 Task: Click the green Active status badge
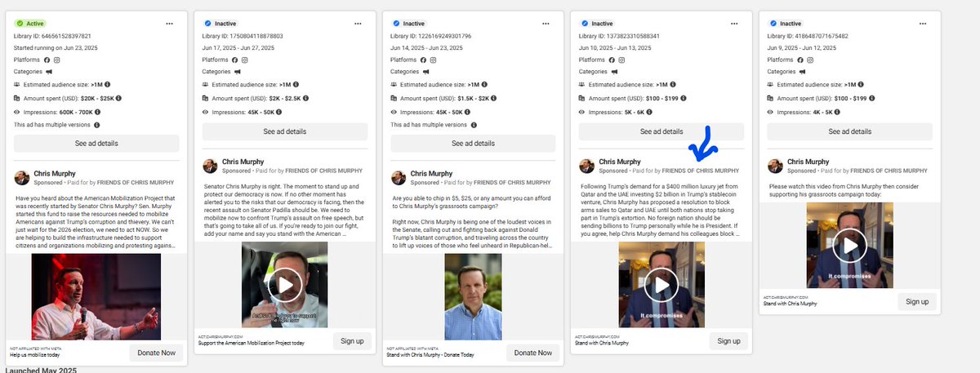pos(29,24)
